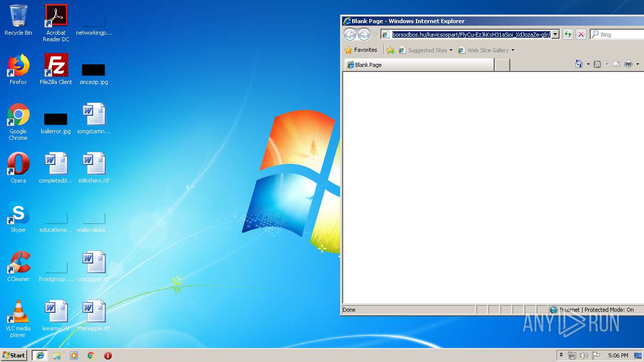Screen dimensions: 644x362
Task: Click the Show Desktop button
Action: [639, 355]
